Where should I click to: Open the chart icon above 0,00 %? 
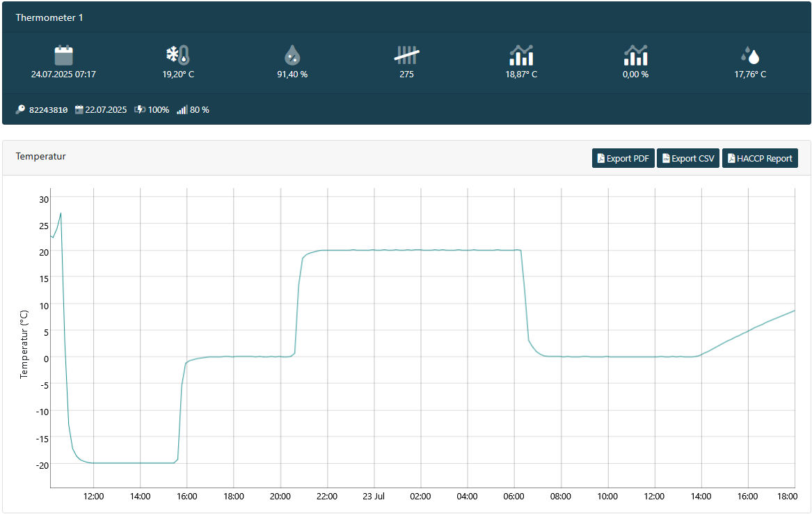coord(635,56)
